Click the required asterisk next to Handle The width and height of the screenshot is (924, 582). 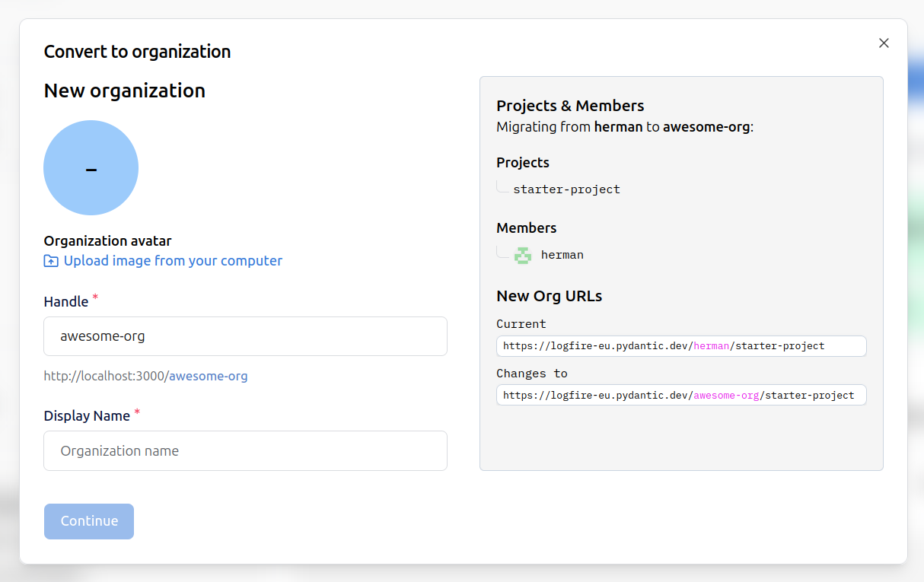click(x=94, y=297)
